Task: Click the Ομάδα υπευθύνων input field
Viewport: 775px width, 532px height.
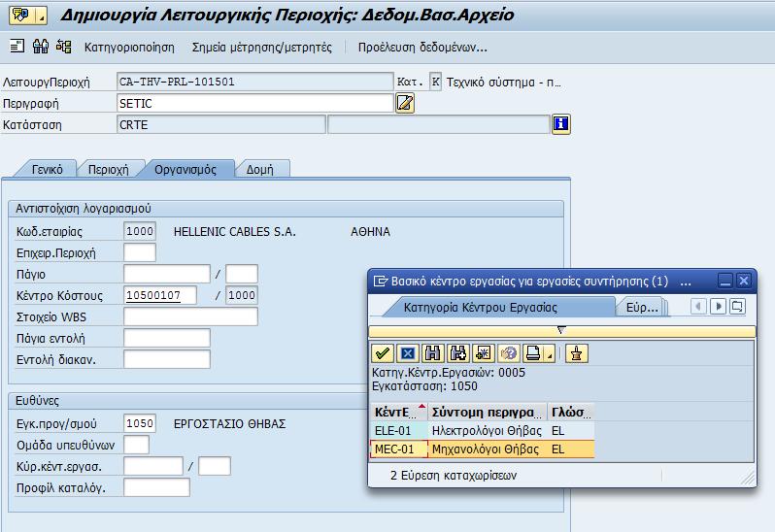Action: point(136,445)
